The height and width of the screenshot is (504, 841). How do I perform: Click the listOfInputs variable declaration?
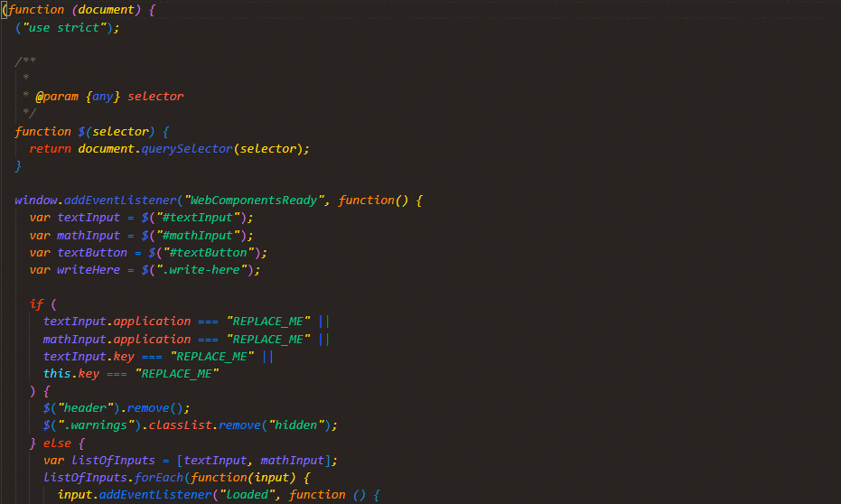point(113,462)
